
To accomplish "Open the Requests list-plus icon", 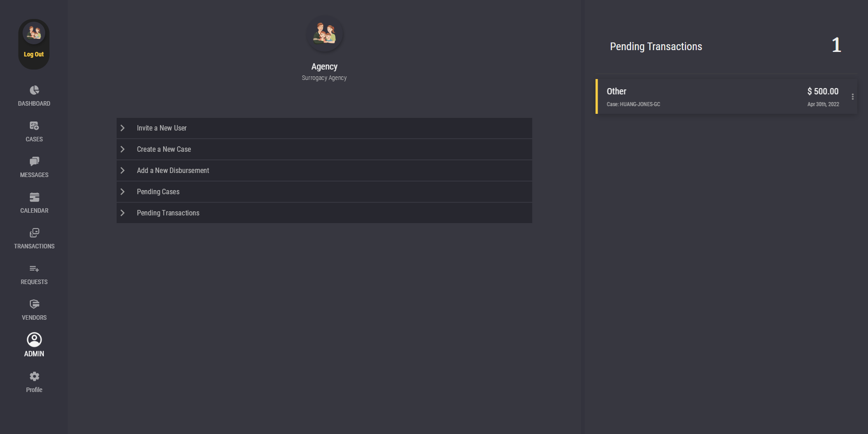I will click(34, 269).
